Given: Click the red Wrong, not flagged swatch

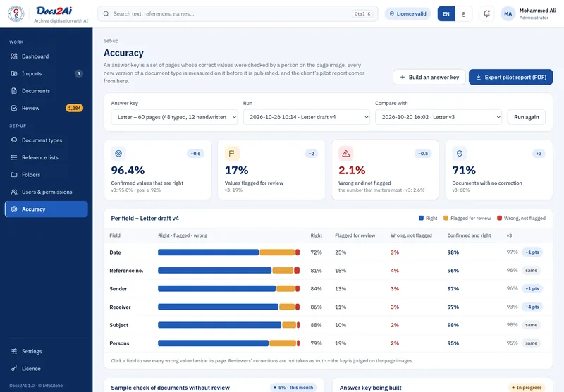Looking at the screenshot, I should [x=499, y=218].
